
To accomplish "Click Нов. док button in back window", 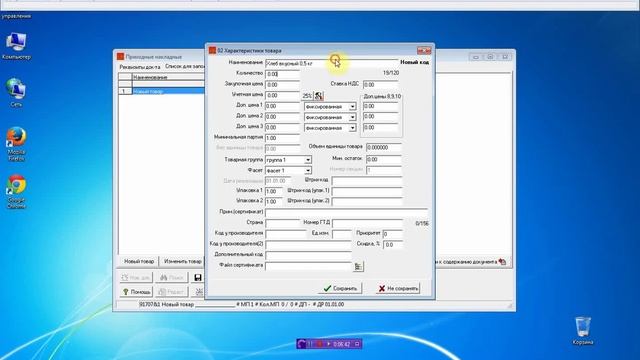I will click(136, 278).
